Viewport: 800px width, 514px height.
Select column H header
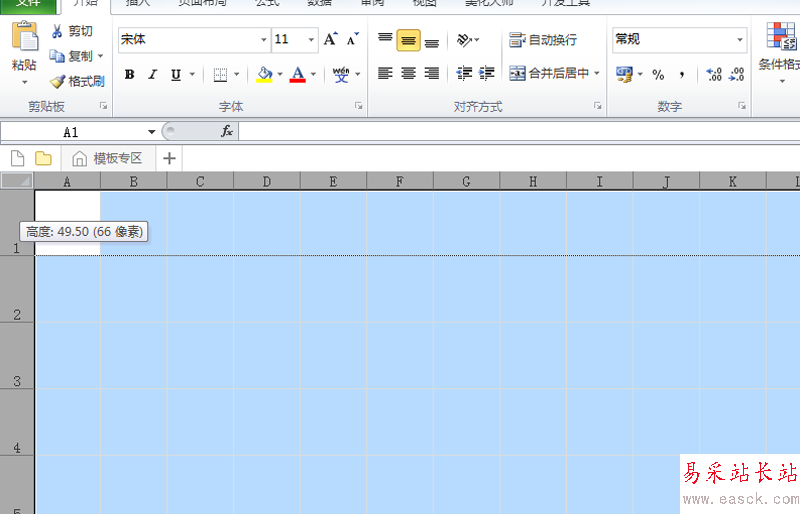click(x=533, y=182)
